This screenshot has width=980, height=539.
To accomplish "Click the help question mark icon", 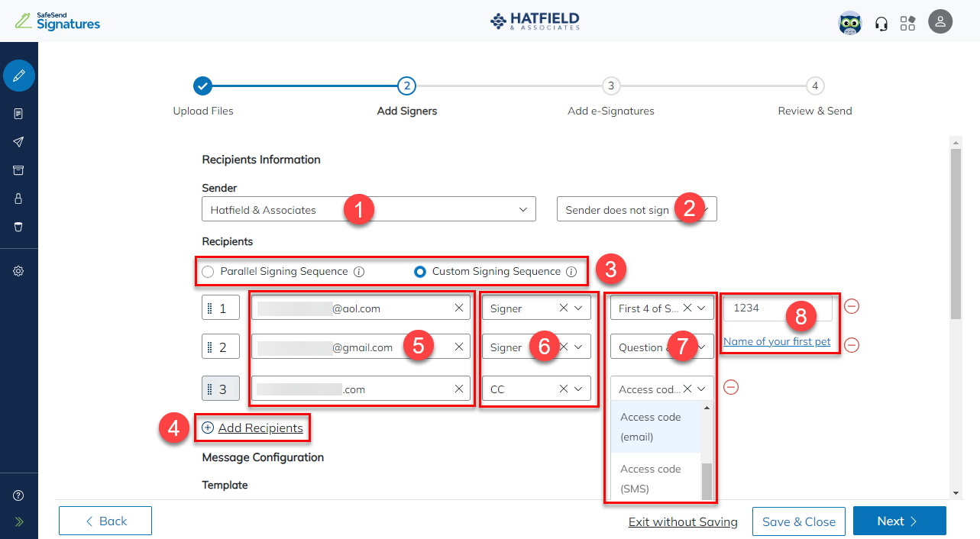I will point(18,495).
